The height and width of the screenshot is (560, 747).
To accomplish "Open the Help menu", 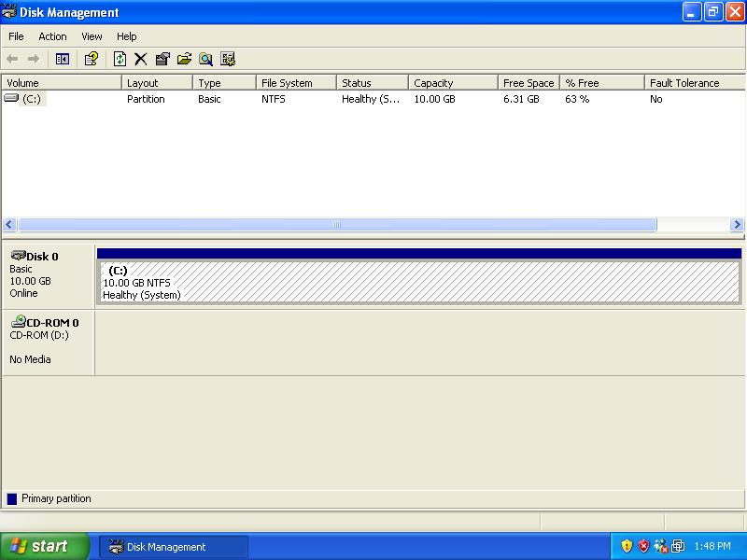I will (126, 36).
